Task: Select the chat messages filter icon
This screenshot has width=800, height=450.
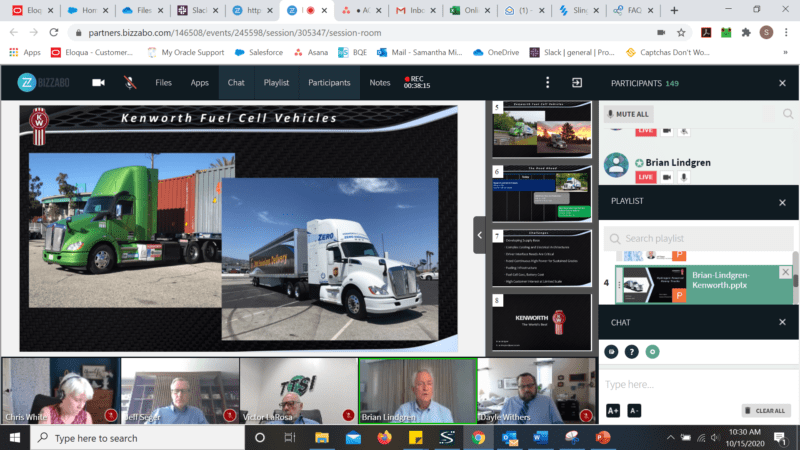Action: [611, 352]
